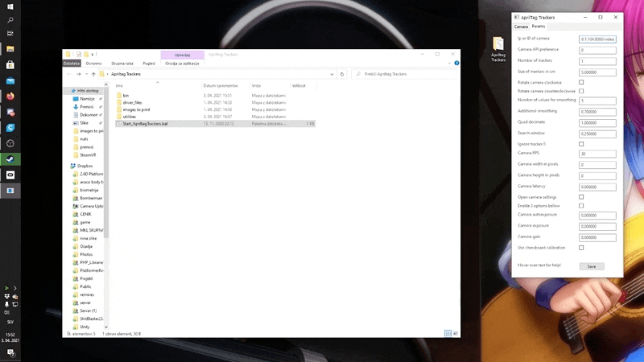
Task: Open the Datoteka ribbon tab
Action: (x=72, y=64)
